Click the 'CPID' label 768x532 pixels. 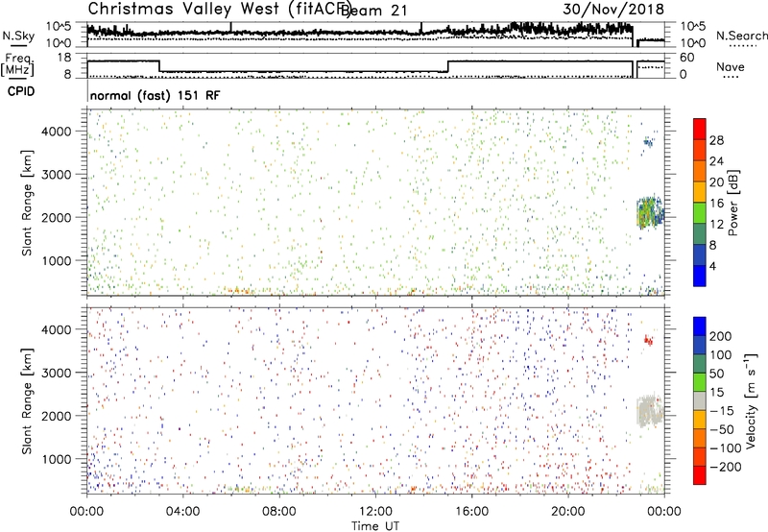21,91
